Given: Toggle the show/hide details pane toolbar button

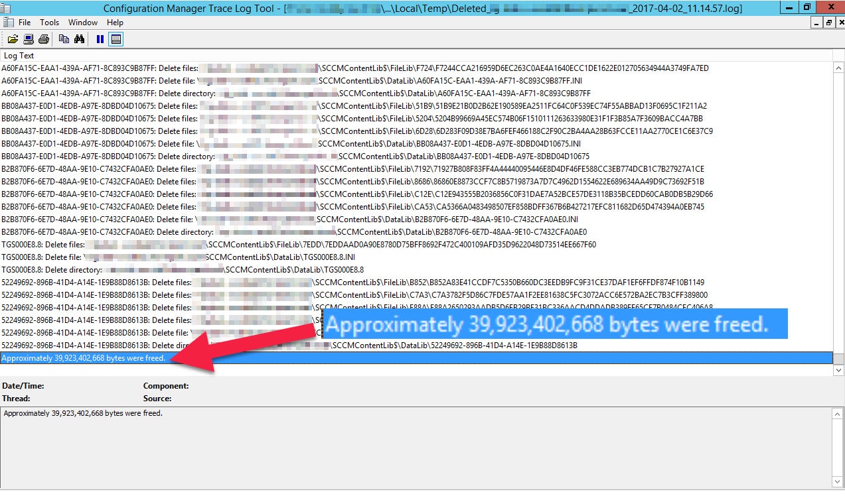Looking at the screenshot, I should [116, 39].
